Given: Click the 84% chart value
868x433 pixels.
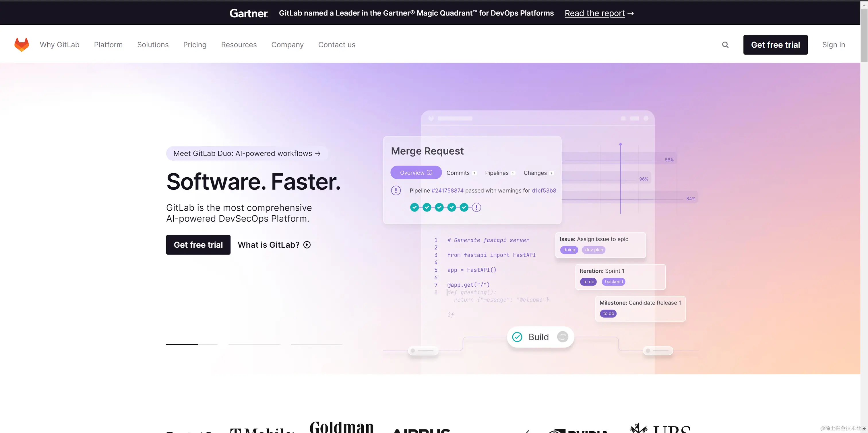Looking at the screenshot, I should point(690,199).
